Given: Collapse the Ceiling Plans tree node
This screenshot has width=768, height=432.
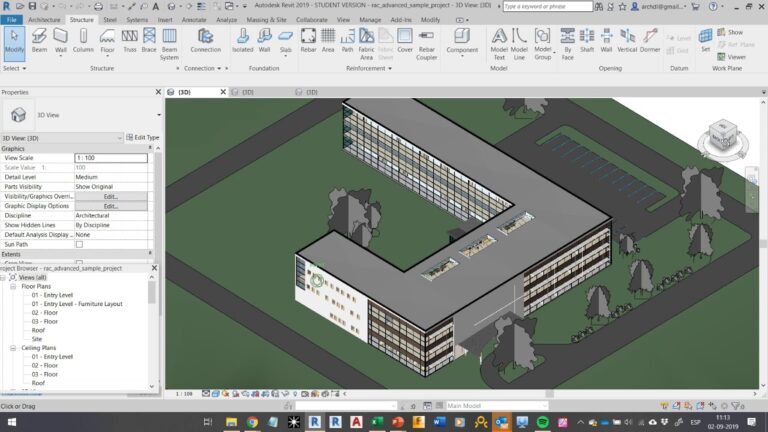Looking at the screenshot, I should pos(13,348).
